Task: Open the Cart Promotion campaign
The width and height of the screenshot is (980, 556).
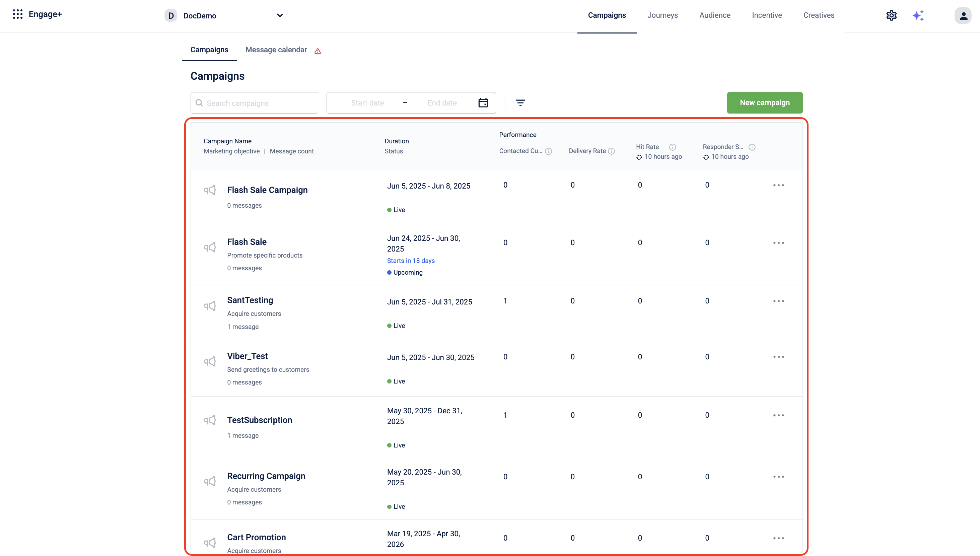Action: [256, 538]
